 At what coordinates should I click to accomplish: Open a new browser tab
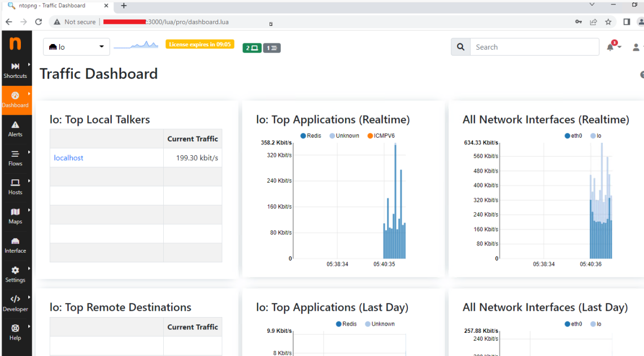point(124,6)
